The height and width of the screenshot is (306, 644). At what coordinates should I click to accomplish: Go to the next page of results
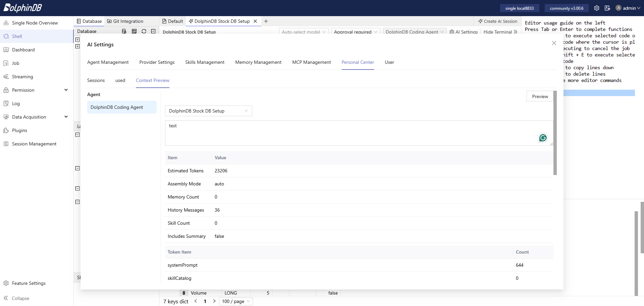pyautogui.click(x=214, y=301)
